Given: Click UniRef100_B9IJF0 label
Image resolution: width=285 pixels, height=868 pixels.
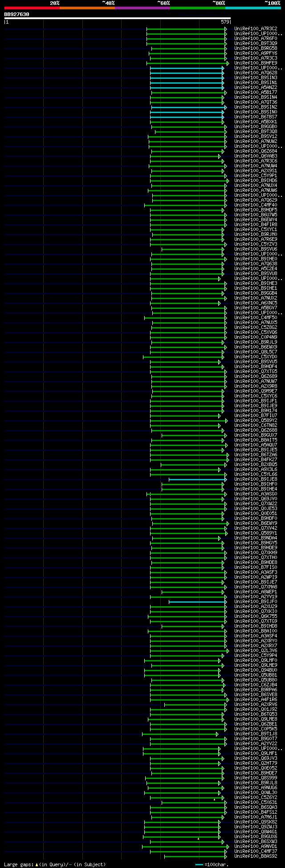Looking at the screenshot, I should pyautogui.click(x=256, y=602).
